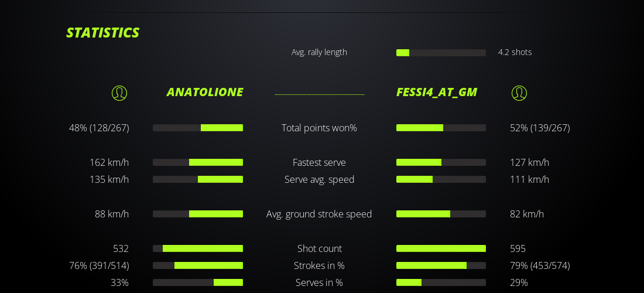The image size is (644, 293).
Task: Click Anatolione's fastest serve bar
Action: click(x=198, y=162)
